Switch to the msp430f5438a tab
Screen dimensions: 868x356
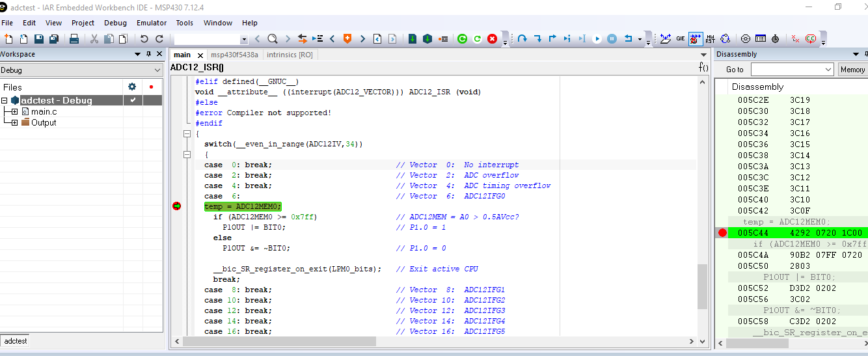[234, 55]
